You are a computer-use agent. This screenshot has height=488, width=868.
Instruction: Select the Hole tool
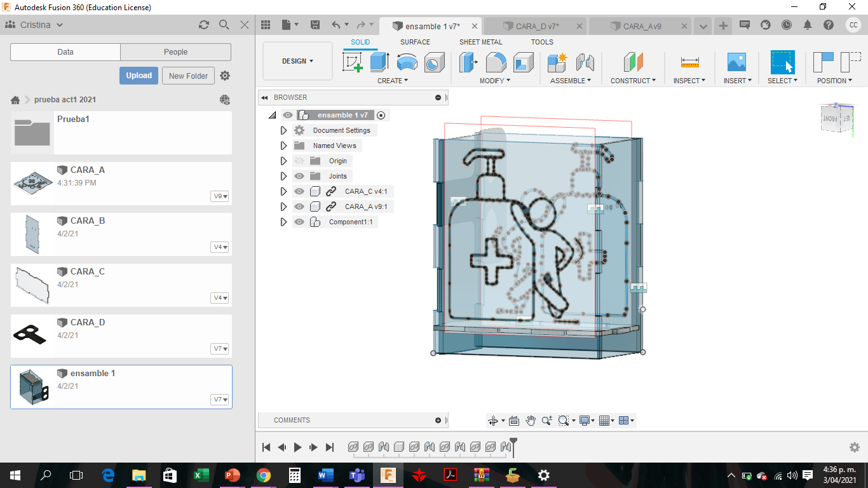(x=435, y=62)
